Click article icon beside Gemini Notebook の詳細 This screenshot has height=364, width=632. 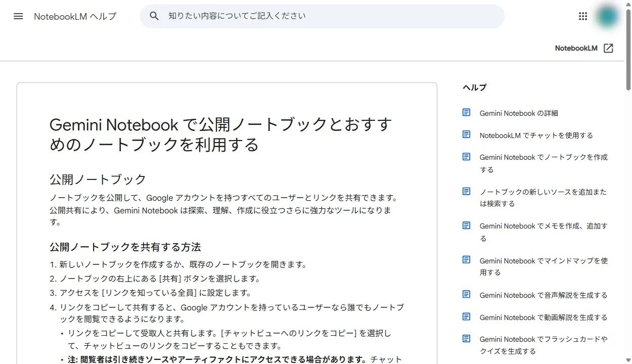click(x=467, y=112)
